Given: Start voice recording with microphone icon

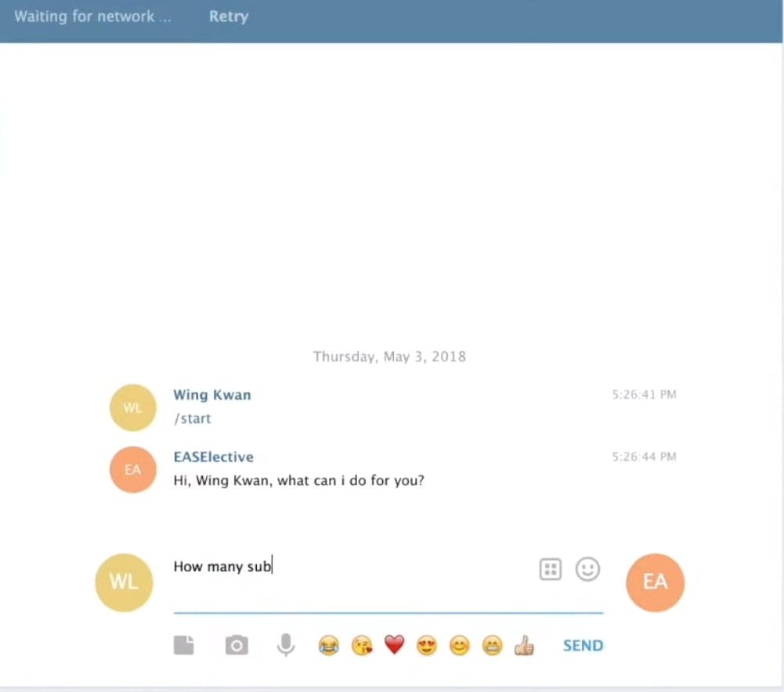Looking at the screenshot, I should point(286,645).
